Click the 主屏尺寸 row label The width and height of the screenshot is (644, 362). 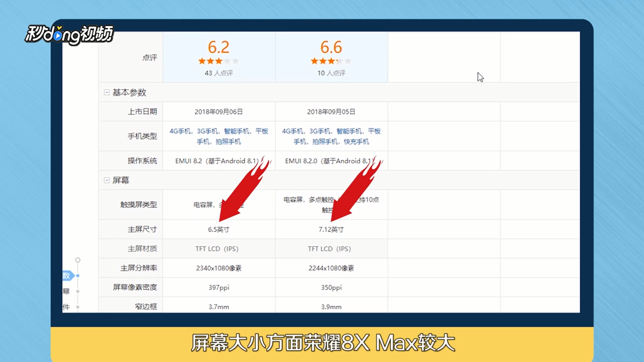click(142, 230)
